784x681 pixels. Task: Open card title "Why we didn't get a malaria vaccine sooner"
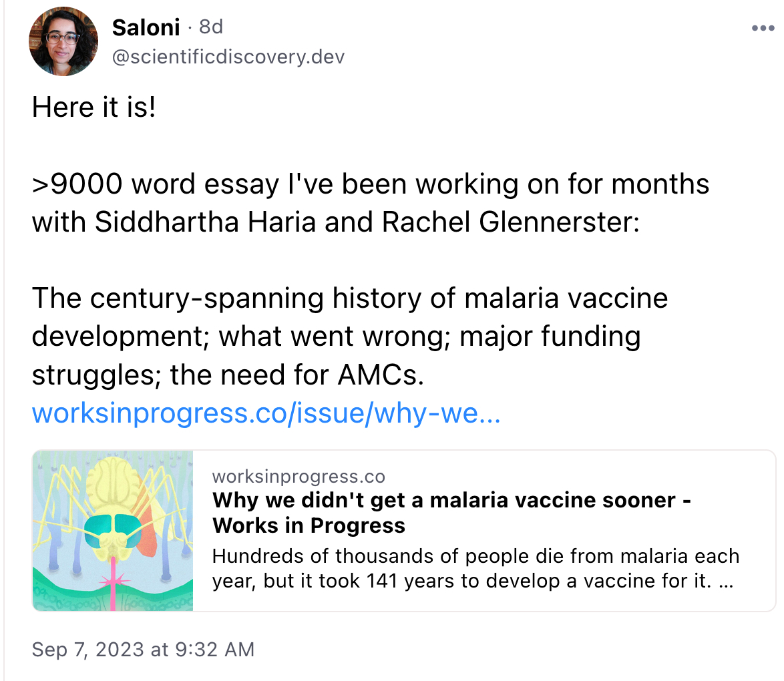(445, 500)
